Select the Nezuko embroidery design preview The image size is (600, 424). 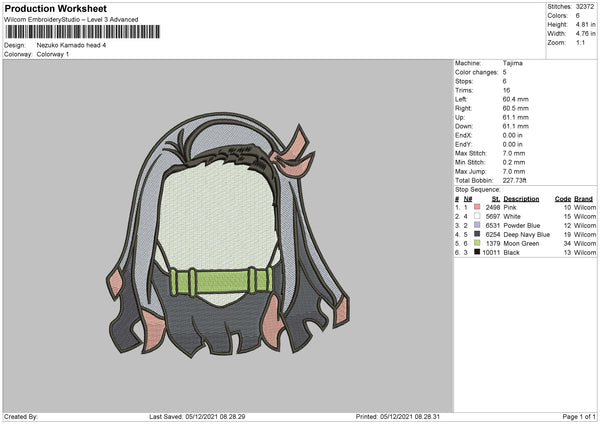click(228, 235)
